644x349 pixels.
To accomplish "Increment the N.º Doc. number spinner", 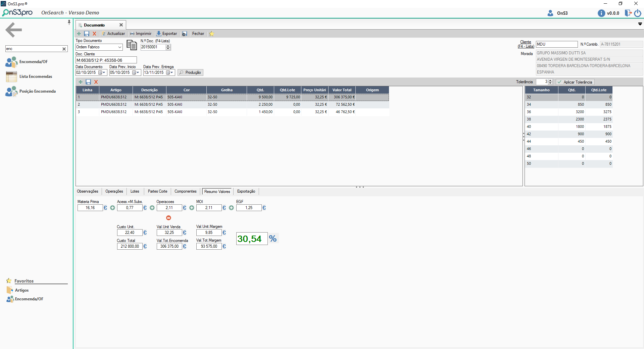I will pos(168,46).
